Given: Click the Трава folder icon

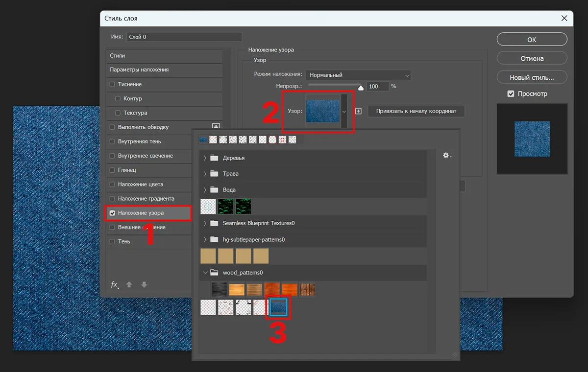Looking at the screenshot, I should tap(214, 174).
